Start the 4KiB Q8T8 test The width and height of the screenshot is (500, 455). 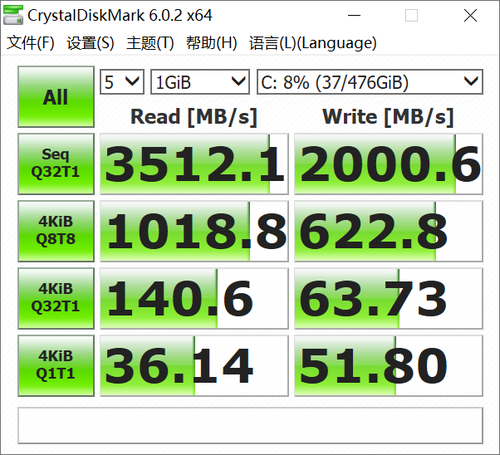56,231
